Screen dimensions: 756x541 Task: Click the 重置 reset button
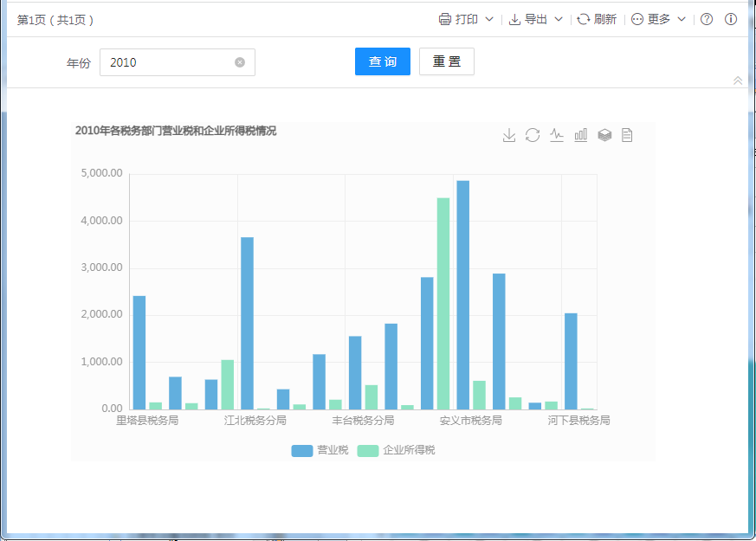(x=446, y=61)
